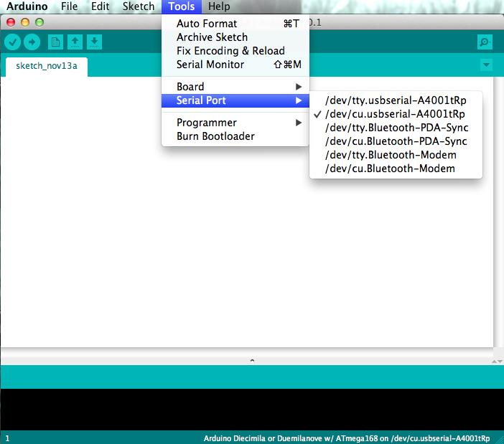The width and height of the screenshot is (504, 444).
Task: Select port /dev/tty.Bluetooth-PDA-Sync
Action: [396, 128]
